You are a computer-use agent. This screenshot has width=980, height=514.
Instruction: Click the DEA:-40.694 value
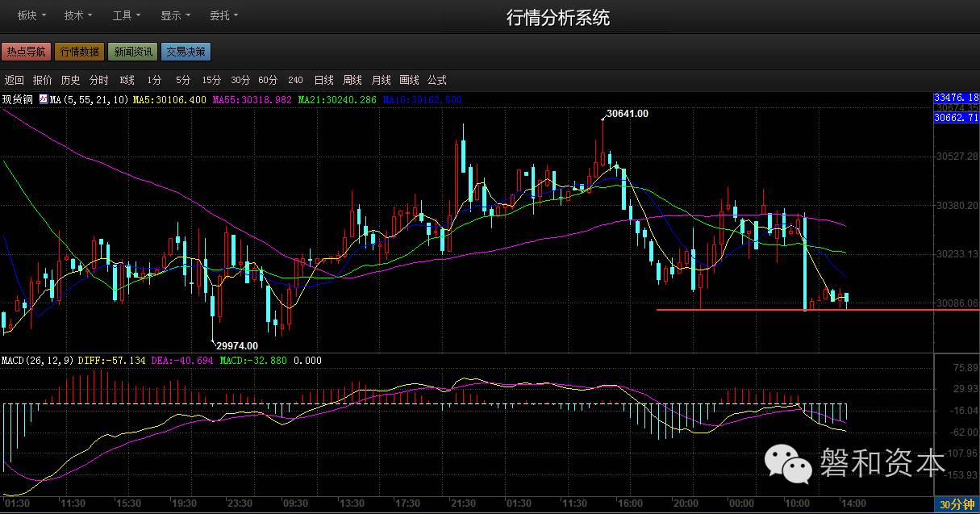pyautogui.click(x=181, y=361)
